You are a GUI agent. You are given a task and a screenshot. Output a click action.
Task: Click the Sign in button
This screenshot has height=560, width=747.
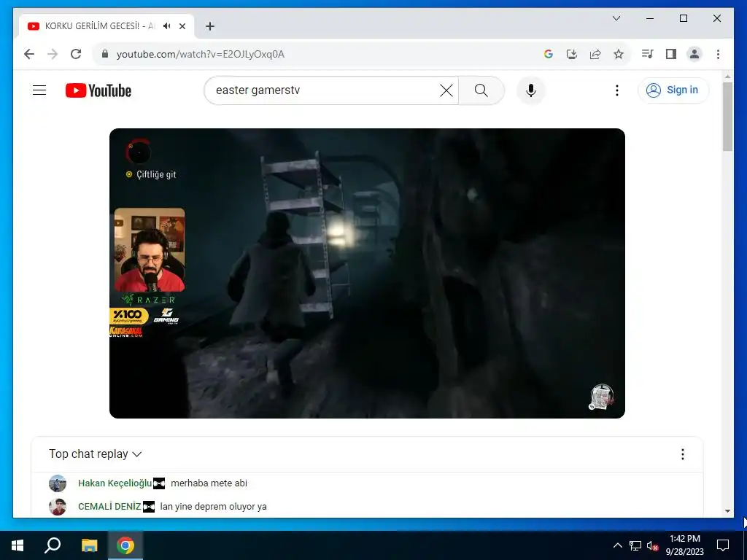point(673,90)
